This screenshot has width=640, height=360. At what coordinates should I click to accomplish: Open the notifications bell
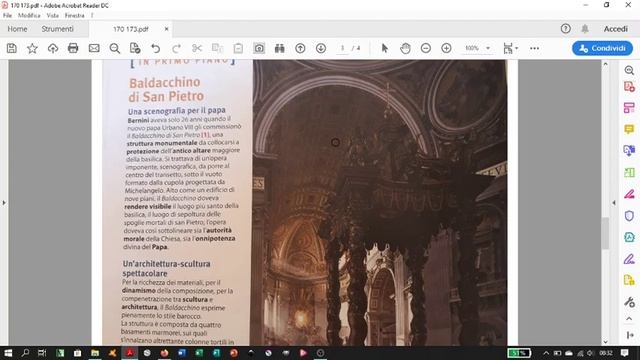(585, 29)
